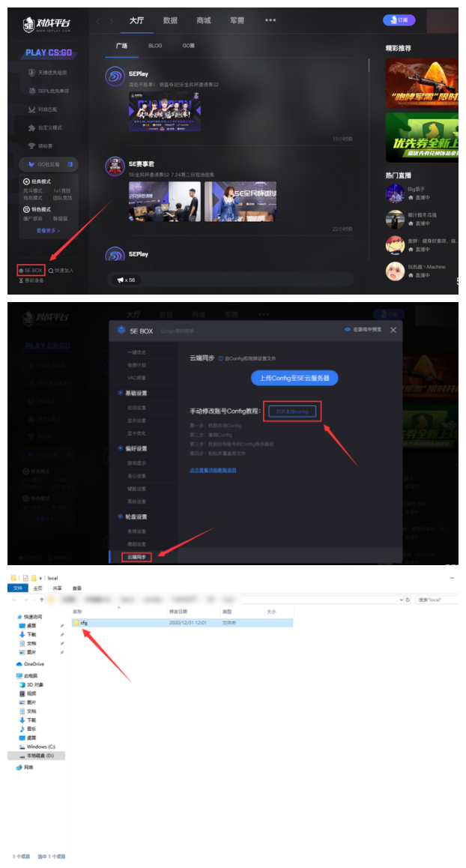Switch to the BLOG tab
466x868 pixels.
tap(155, 46)
